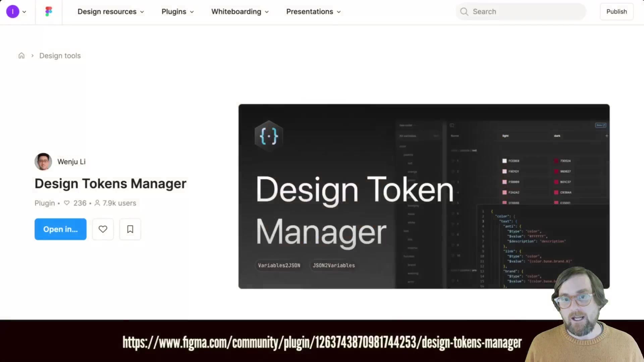The image size is (644, 362).
Task: Open the plugin cover preview image
Action: [x=424, y=196]
